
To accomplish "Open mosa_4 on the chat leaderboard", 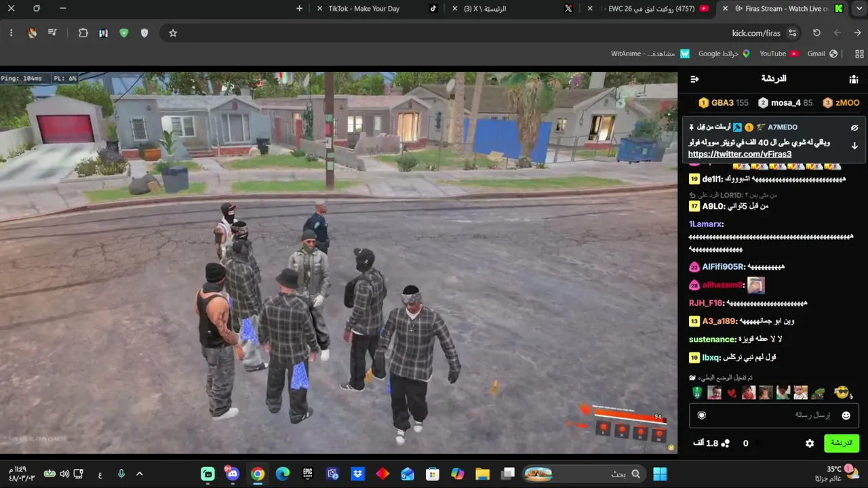I will [x=785, y=103].
